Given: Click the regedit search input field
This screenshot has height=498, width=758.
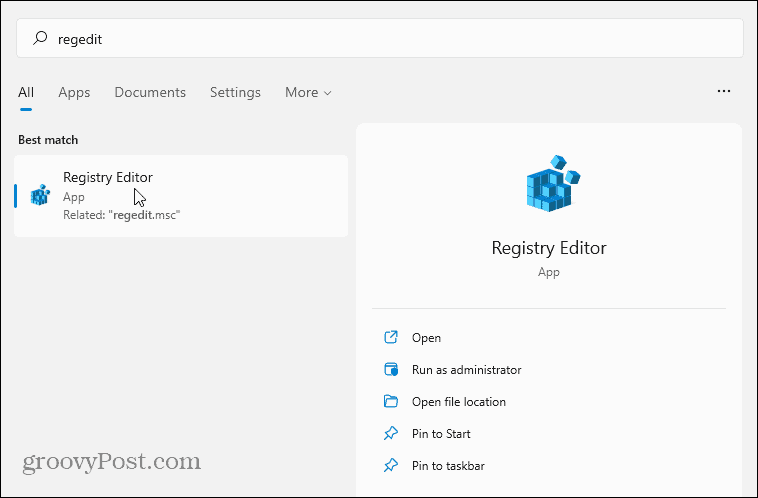Looking at the screenshot, I should (x=379, y=38).
